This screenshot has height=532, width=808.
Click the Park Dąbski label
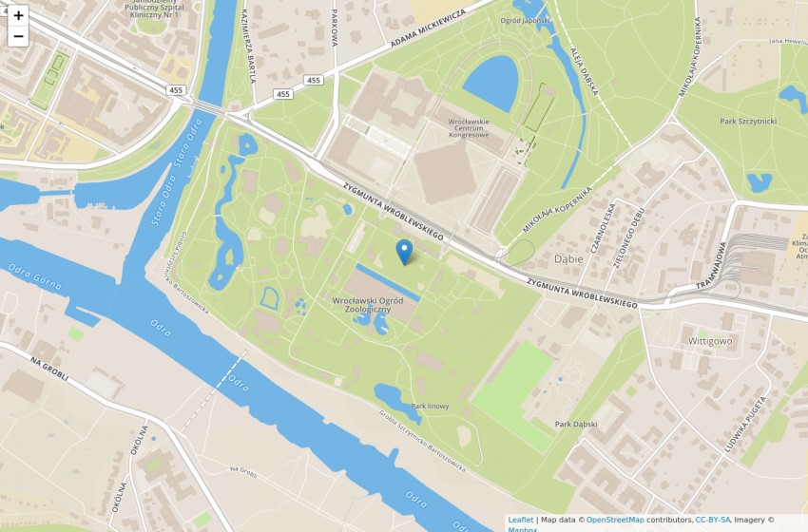(x=576, y=425)
